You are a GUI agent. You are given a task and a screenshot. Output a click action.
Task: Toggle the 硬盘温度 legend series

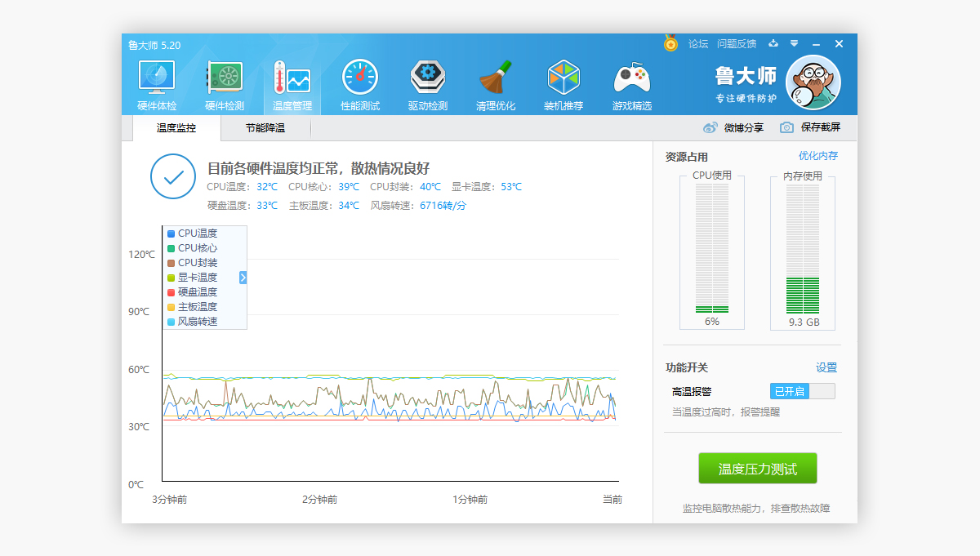click(193, 292)
